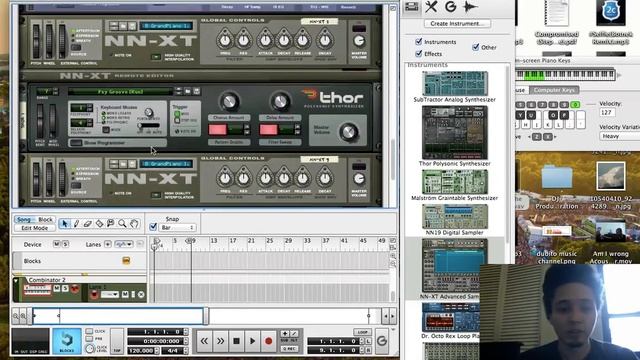Start playback with the Play button
This screenshot has width=640, height=360.
252,341
